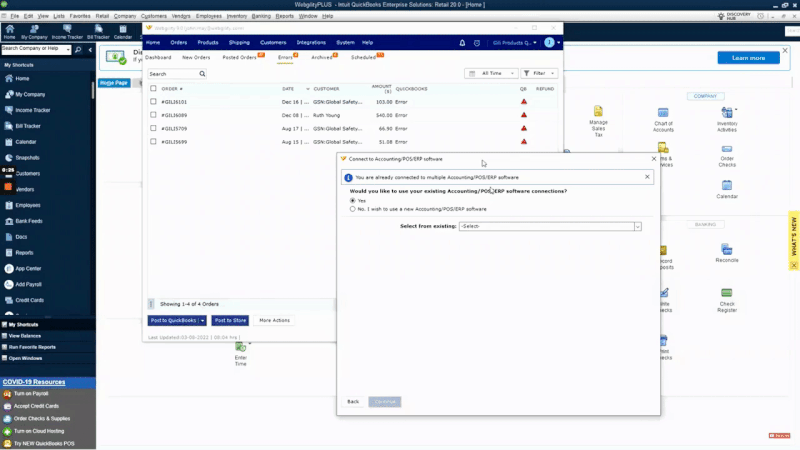Click Enter Time icon on home page

pyautogui.click(x=241, y=354)
